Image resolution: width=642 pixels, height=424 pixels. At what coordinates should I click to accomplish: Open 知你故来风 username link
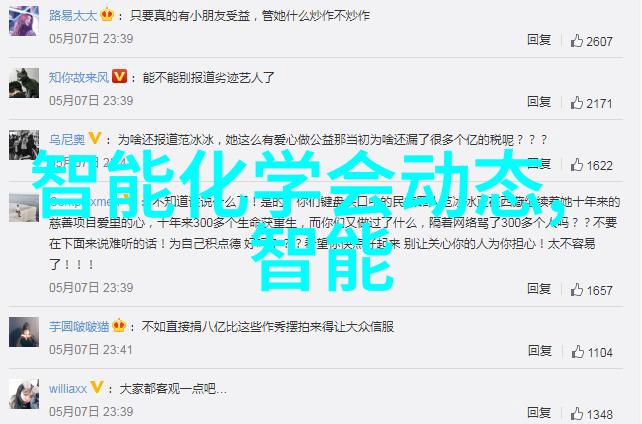[x=79, y=77]
